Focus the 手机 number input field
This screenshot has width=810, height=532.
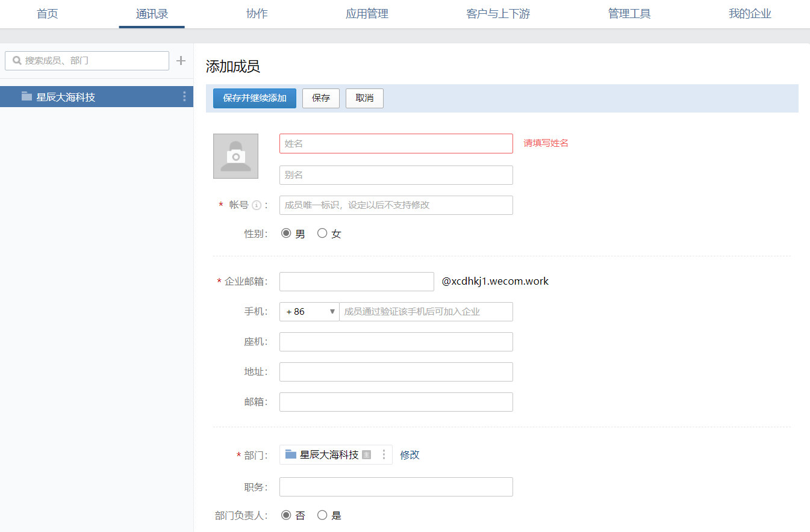[426, 312]
